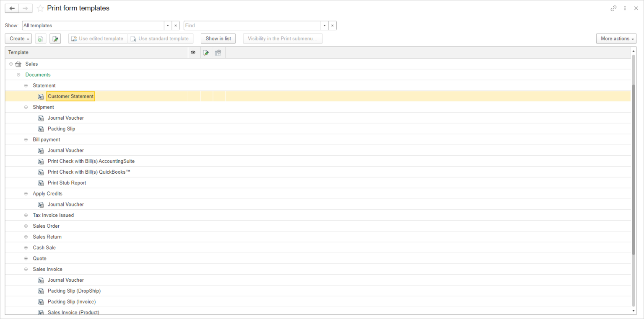Click the edited-template pencil column header
This screenshot has height=319, width=644.
click(x=206, y=52)
